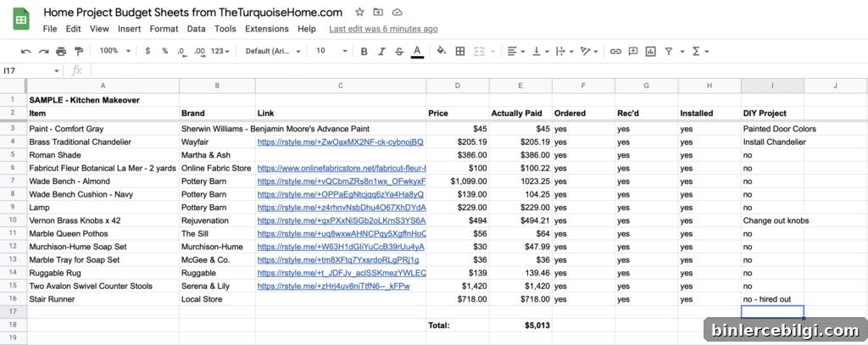Open the zoom 100% dropdown
This screenshot has height=345, width=868.
114,51
